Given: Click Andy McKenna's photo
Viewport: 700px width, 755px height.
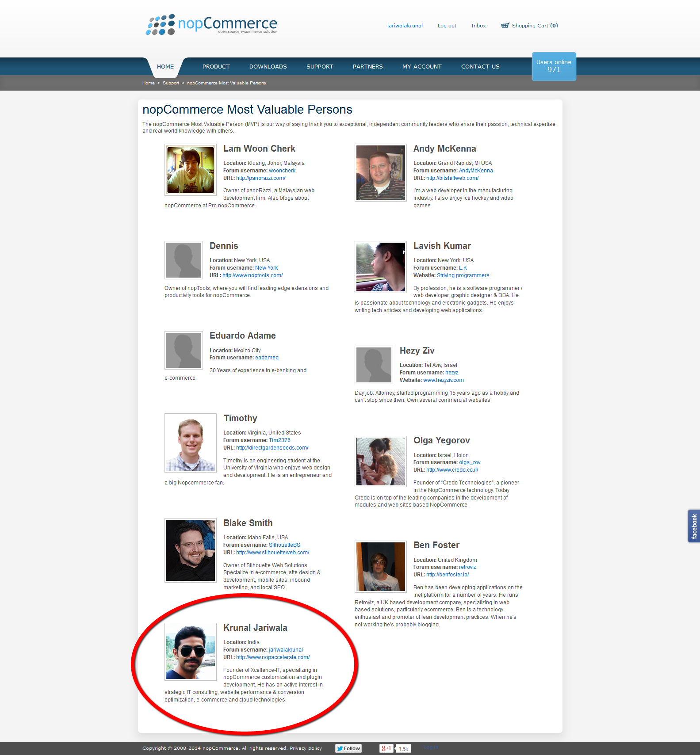Looking at the screenshot, I should coord(381,172).
